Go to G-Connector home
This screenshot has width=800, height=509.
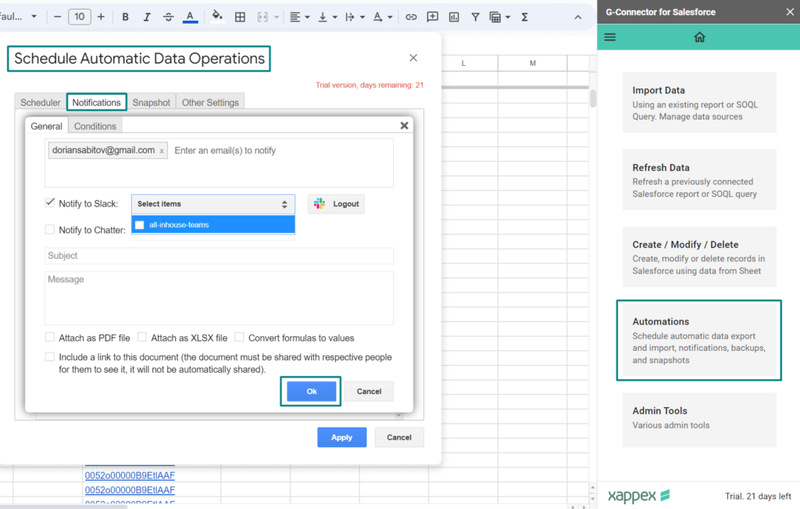pyautogui.click(x=699, y=37)
